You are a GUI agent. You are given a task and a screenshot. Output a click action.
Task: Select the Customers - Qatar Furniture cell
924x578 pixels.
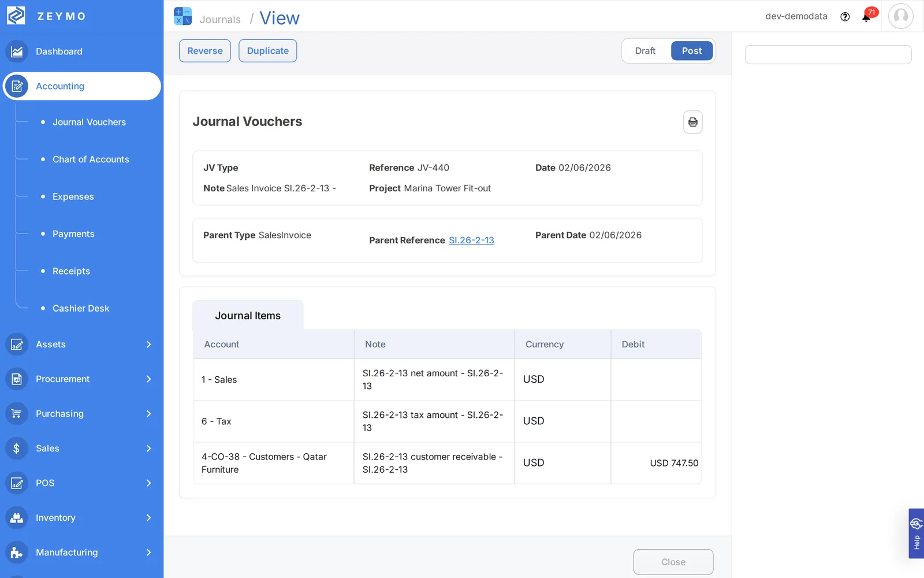coord(274,463)
